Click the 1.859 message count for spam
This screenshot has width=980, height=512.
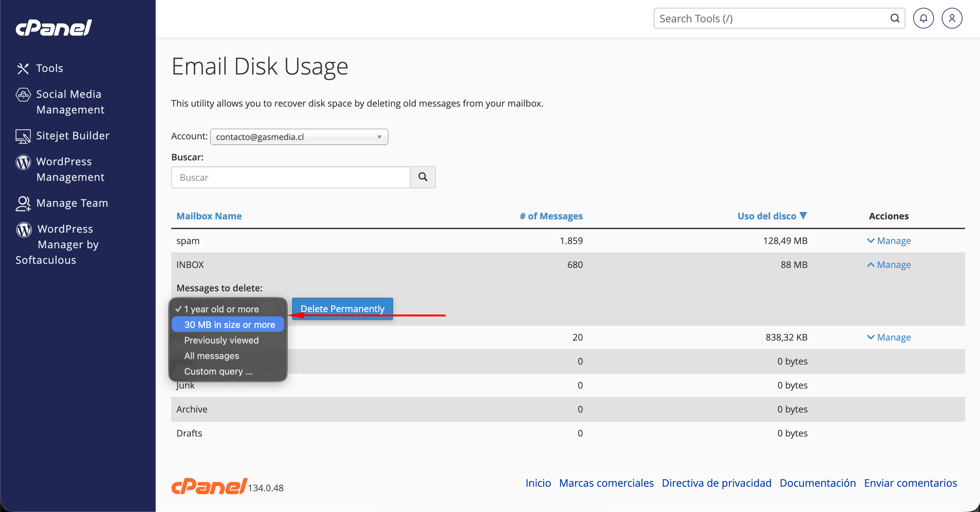click(571, 240)
